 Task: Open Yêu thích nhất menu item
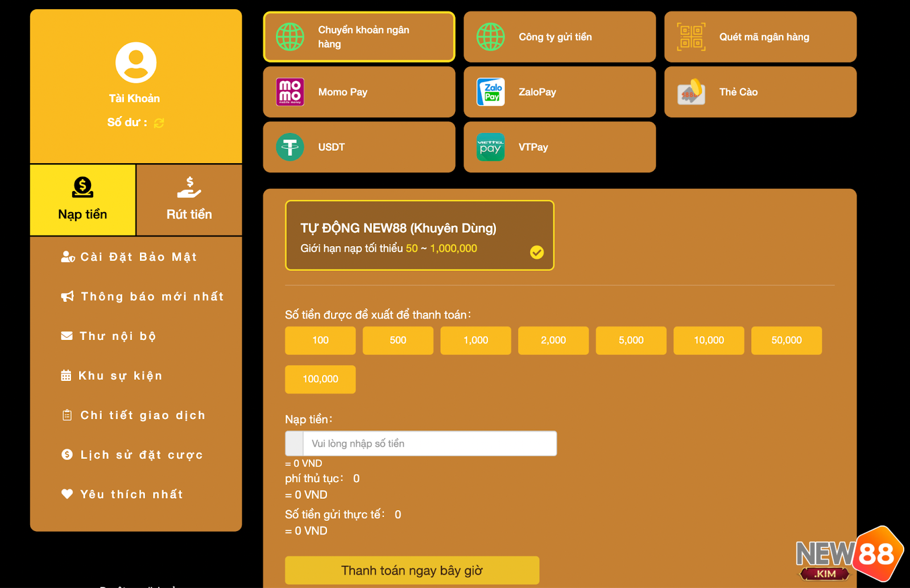(x=122, y=494)
